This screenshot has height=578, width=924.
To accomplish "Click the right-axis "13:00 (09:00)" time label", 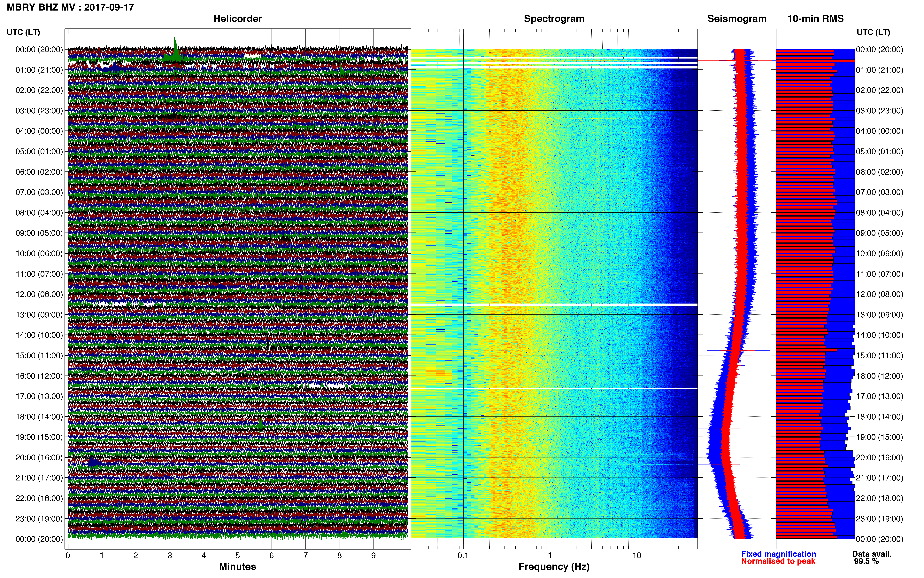I will [879, 315].
